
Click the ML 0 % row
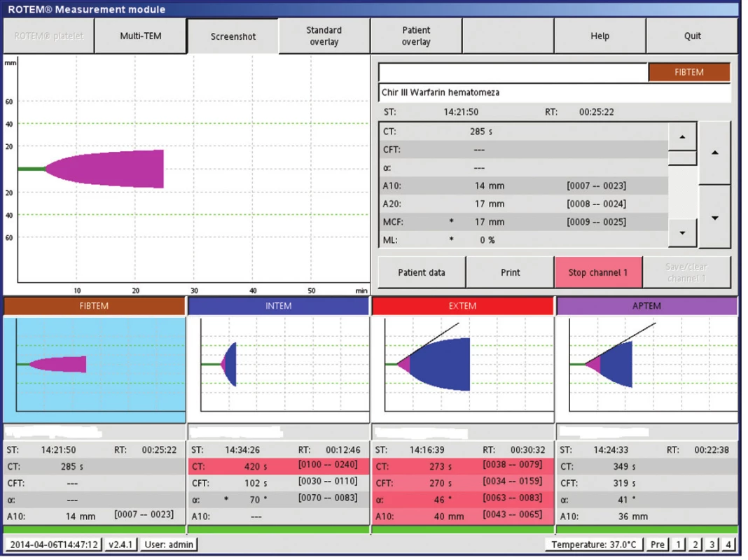524,240
